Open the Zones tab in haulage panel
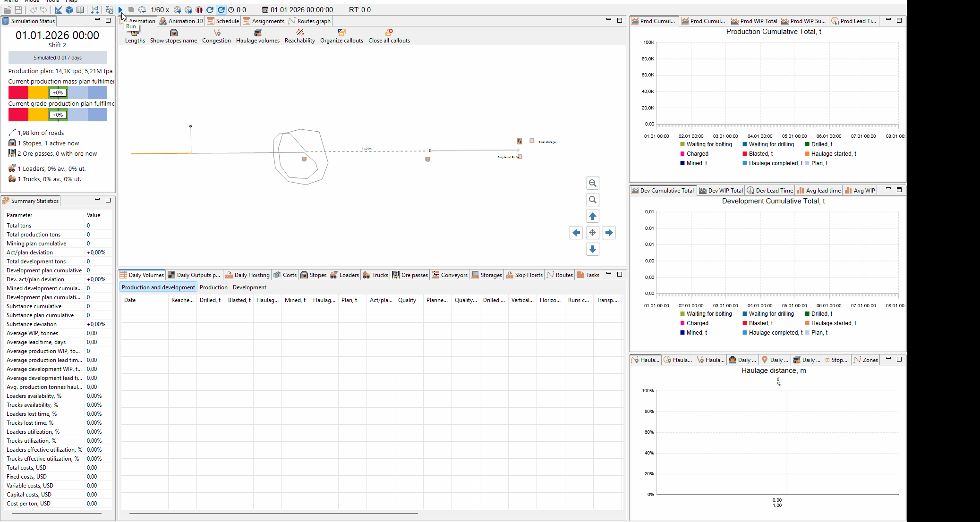The image size is (980, 522). (866, 360)
